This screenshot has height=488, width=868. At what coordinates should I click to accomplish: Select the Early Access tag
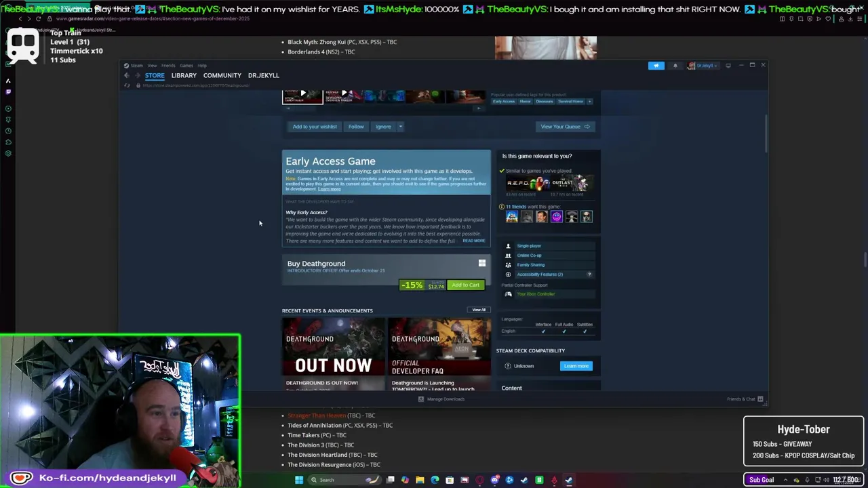pyautogui.click(x=503, y=102)
